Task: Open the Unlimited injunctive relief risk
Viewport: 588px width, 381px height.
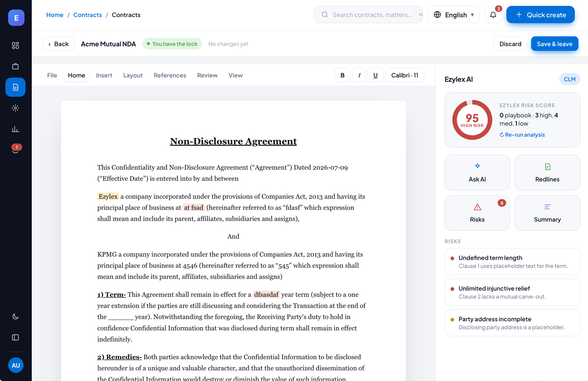Action: coord(512,292)
